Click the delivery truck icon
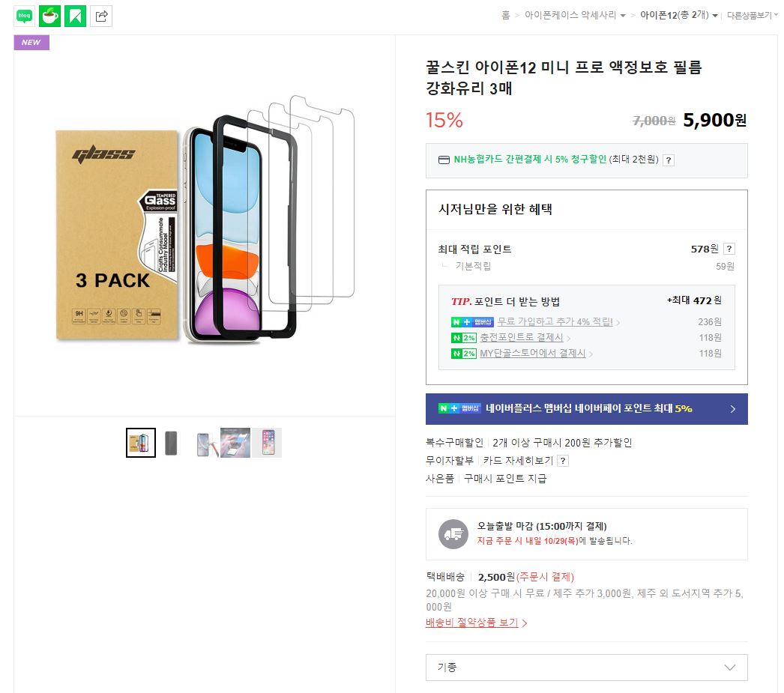Viewport: 784px width, 693px height. tap(453, 533)
